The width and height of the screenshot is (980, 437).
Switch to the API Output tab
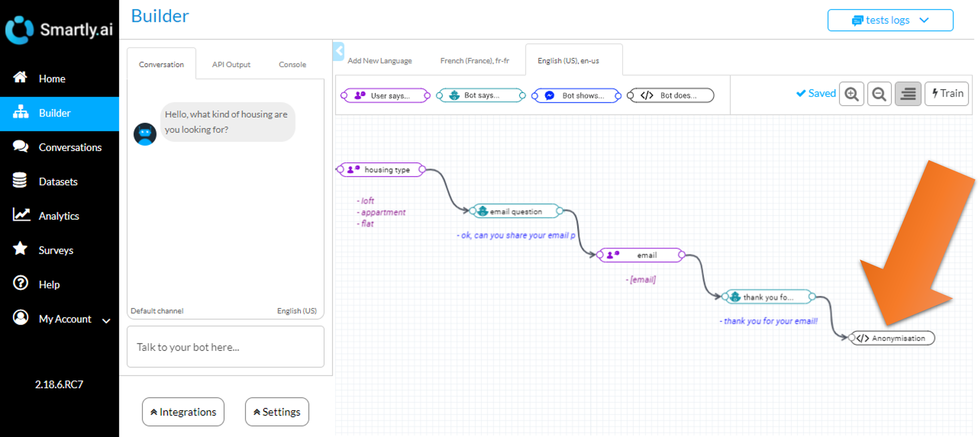pos(231,65)
